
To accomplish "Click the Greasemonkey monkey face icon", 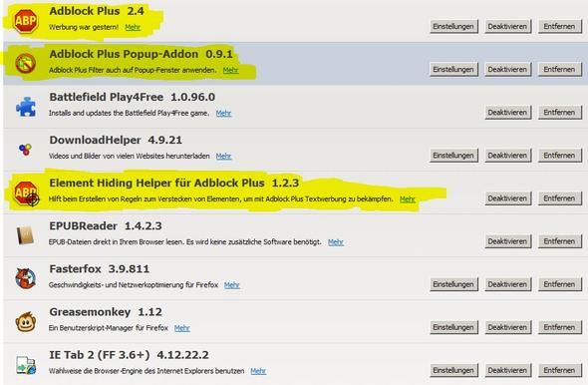I will (x=26, y=321).
